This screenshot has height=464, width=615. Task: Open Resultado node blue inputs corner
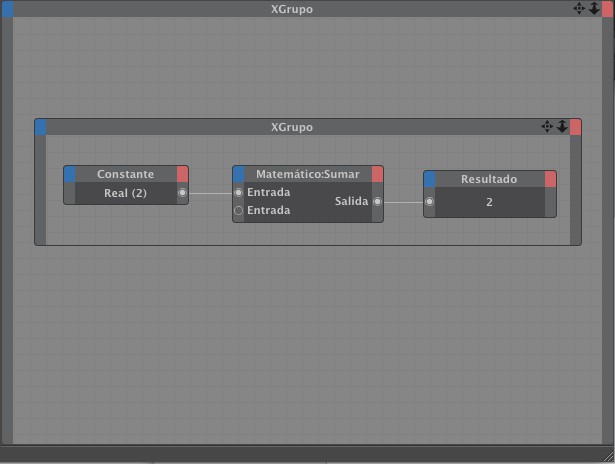(x=429, y=179)
